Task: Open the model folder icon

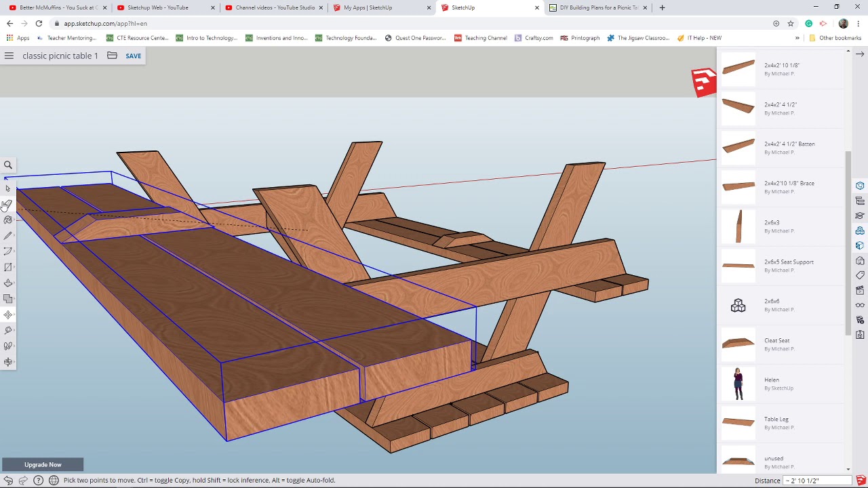Action: point(112,56)
